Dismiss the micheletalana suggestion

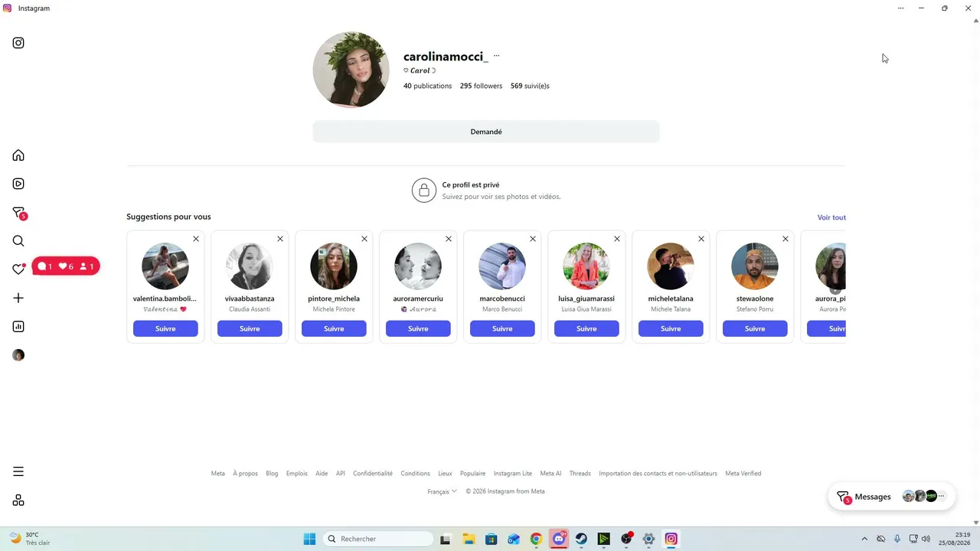click(x=701, y=239)
